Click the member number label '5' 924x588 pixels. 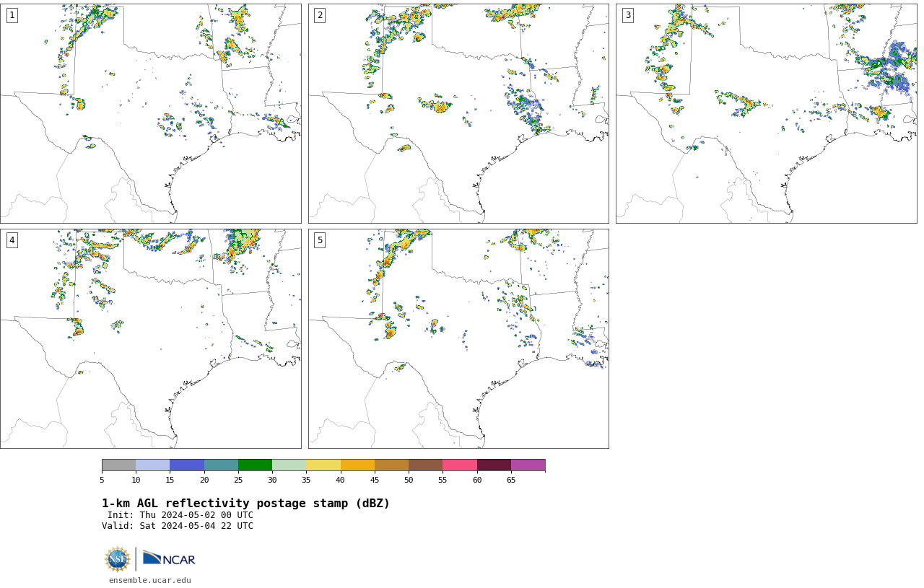coord(320,240)
